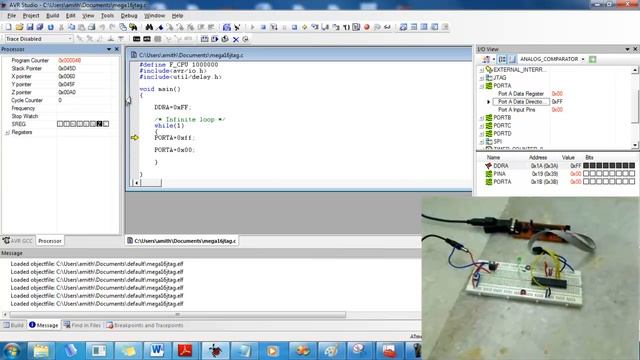Open Microsoft Word from the taskbar
The image size is (640, 360).
pyautogui.click(x=157, y=351)
